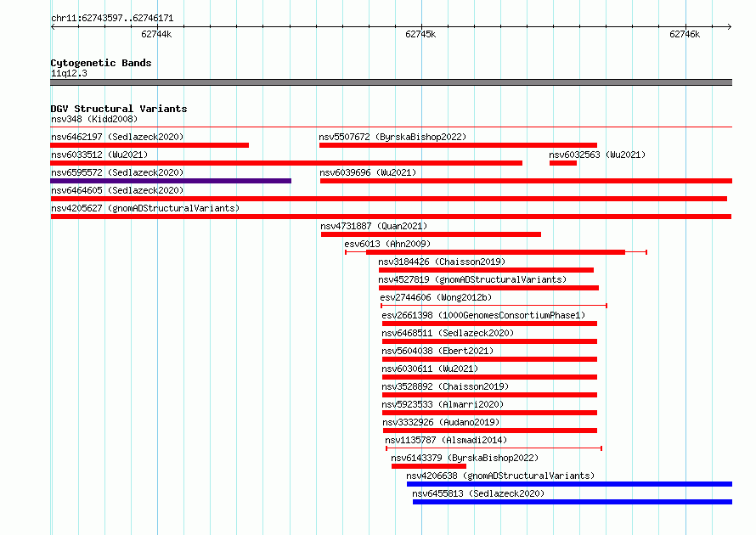Select the blue bar under nsv6455813

coord(573,502)
